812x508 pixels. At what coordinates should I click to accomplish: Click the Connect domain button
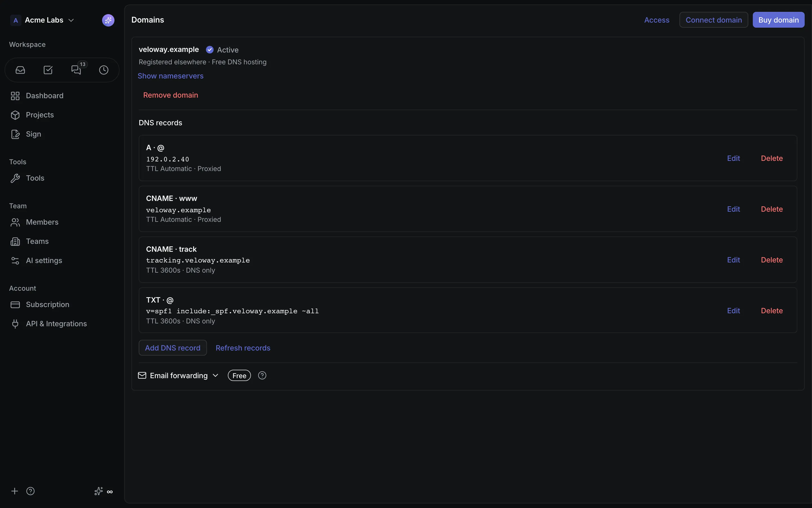[x=714, y=20]
